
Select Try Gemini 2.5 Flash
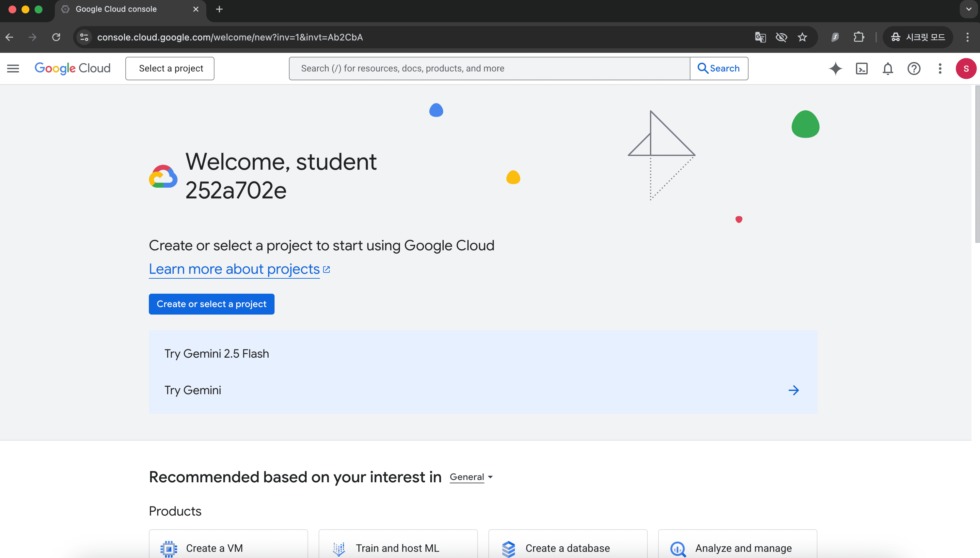(217, 353)
